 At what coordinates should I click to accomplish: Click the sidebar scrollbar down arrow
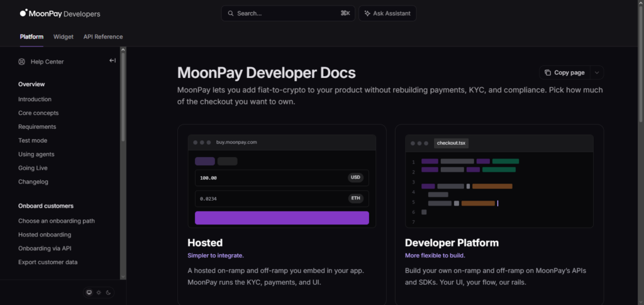pyautogui.click(x=123, y=277)
